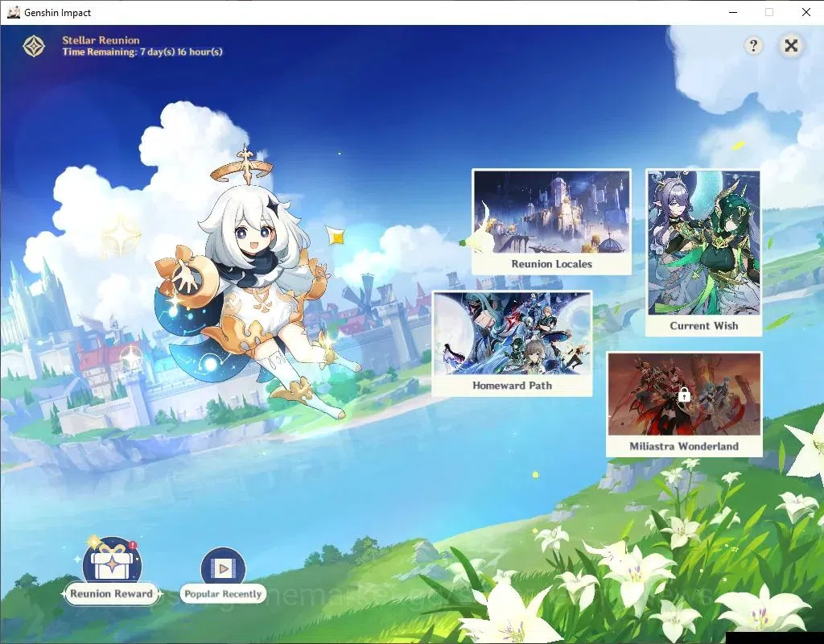Click the Time Remaining 7 days 16 hours text
The height and width of the screenshot is (644, 824).
pos(142,52)
